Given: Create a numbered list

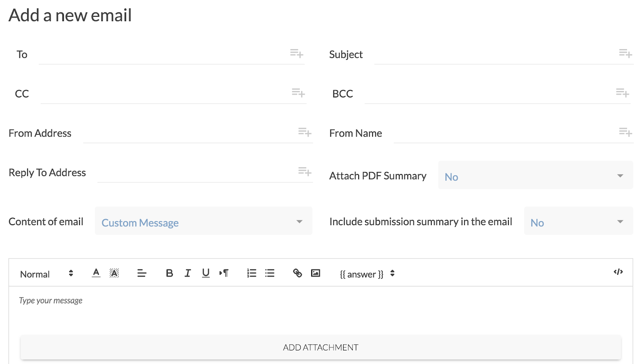Looking at the screenshot, I should pyautogui.click(x=252, y=273).
